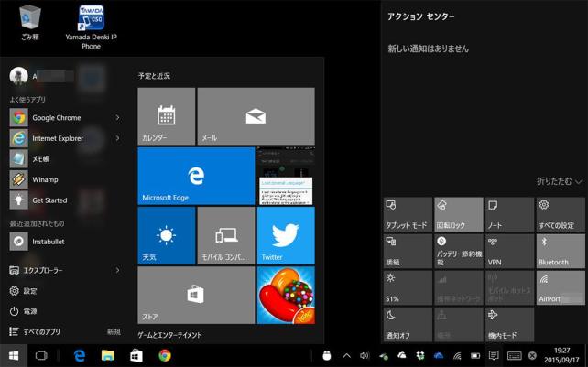This screenshot has width=588, height=367.
Task: Toggle 回転ロック (rotation lock)
Action: [459, 214]
